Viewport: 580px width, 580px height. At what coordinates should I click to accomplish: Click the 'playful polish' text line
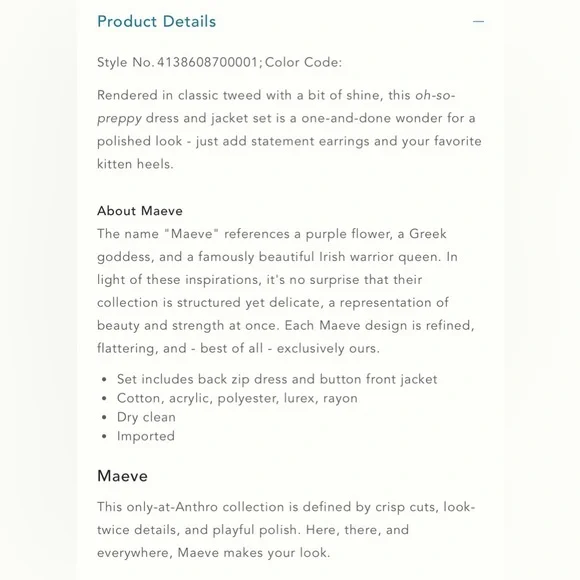(253, 530)
